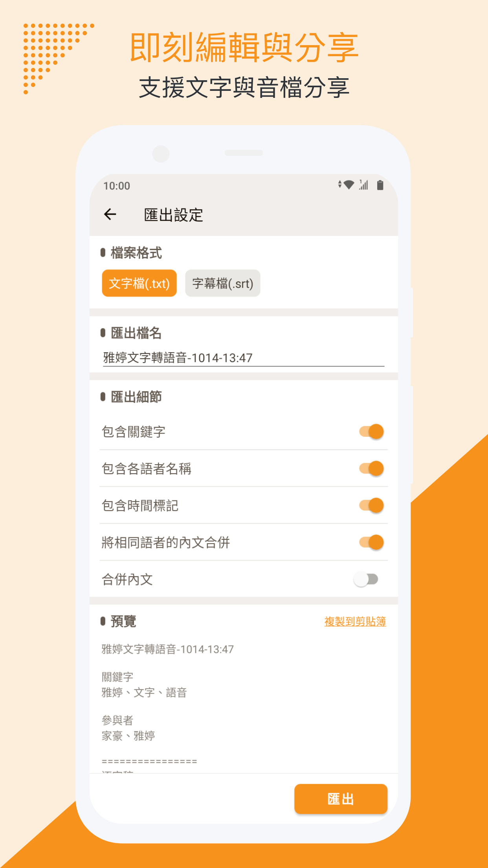This screenshot has width=488, height=868.
Task: Tap the 10:00 clock in status bar
Action: (117, 186)
